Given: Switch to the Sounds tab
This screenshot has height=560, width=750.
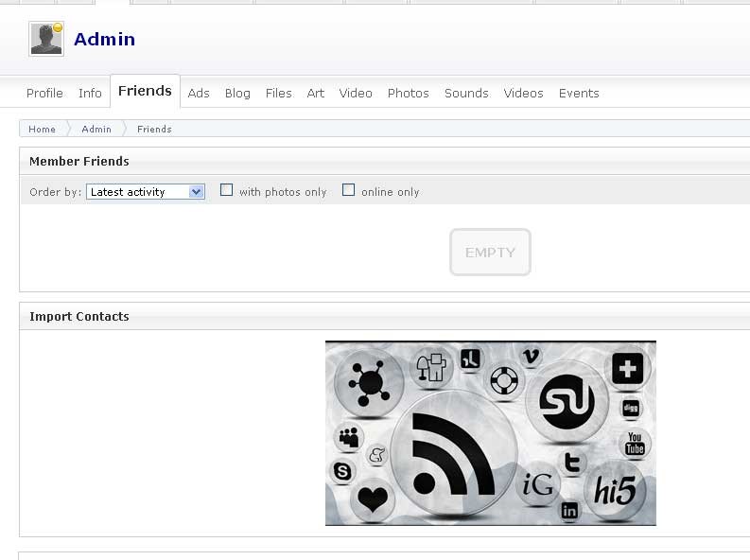Looking at the screenshot, I should pos(466,93).
